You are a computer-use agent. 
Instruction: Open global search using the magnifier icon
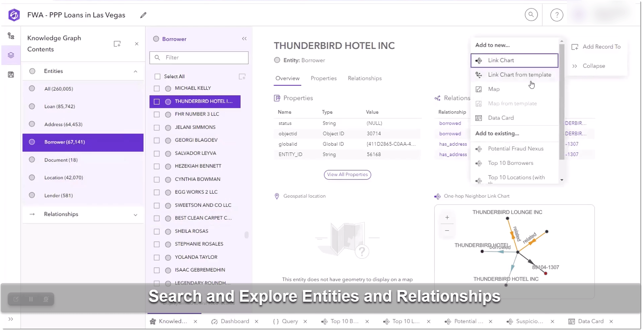pos(532,14)
